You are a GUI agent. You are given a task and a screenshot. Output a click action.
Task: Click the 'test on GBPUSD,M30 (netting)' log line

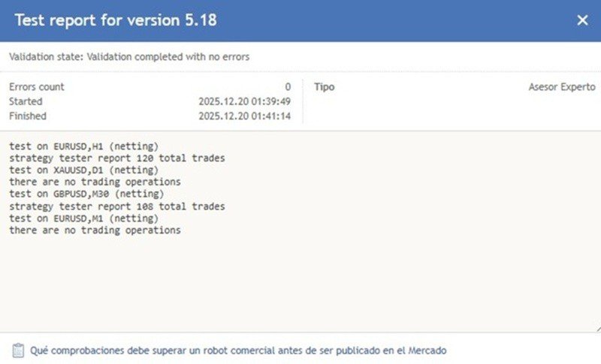click(x=86, y=194)
